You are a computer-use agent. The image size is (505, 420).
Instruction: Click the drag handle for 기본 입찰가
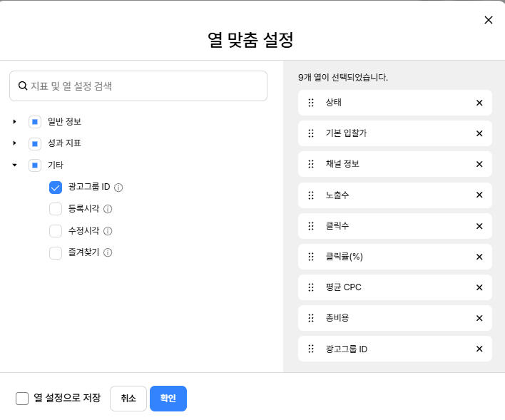click(311, 133)
